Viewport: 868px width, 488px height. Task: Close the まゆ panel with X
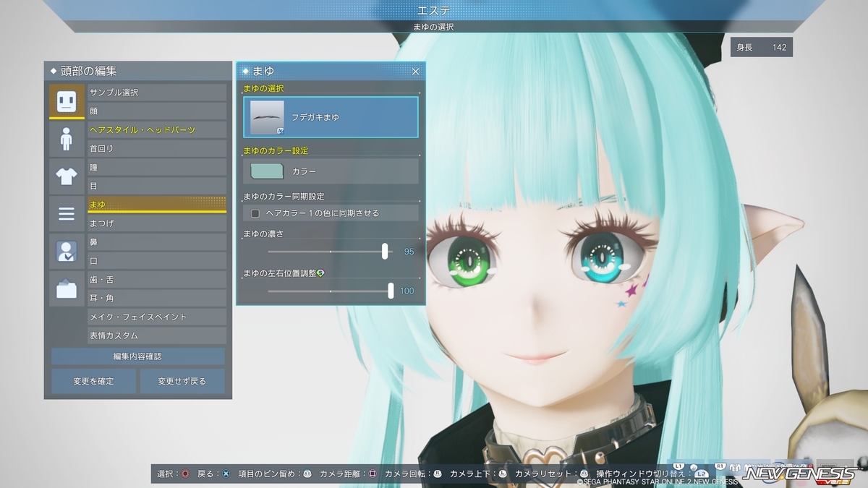click(415, 71)
